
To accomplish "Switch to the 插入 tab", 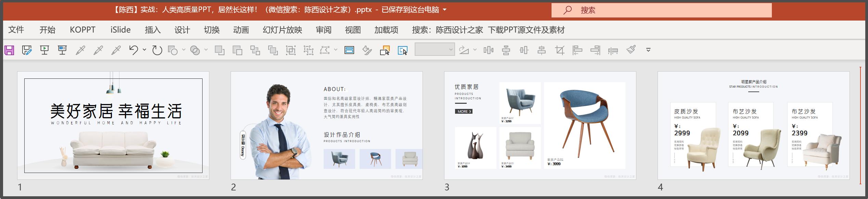I will tap(153, 30).
